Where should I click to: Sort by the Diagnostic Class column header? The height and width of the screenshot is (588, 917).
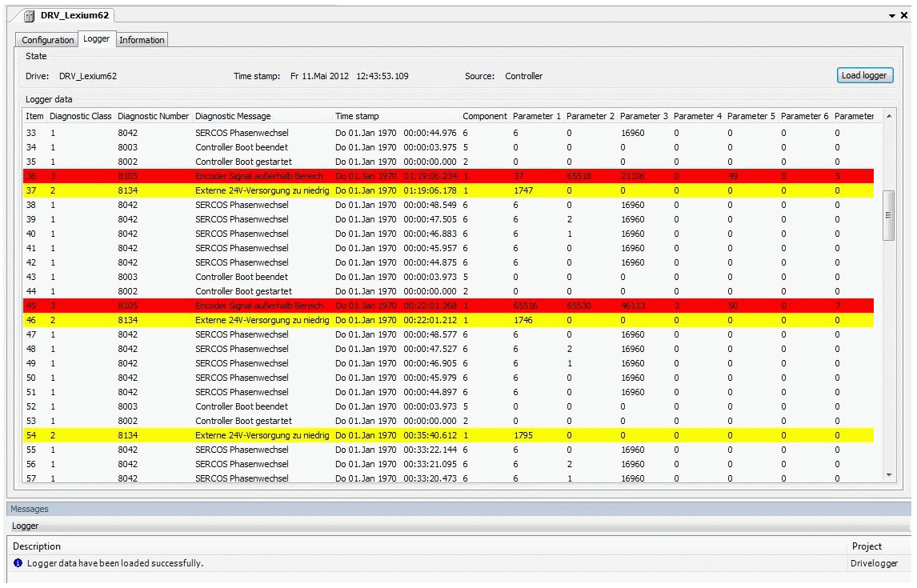point(80,116)
